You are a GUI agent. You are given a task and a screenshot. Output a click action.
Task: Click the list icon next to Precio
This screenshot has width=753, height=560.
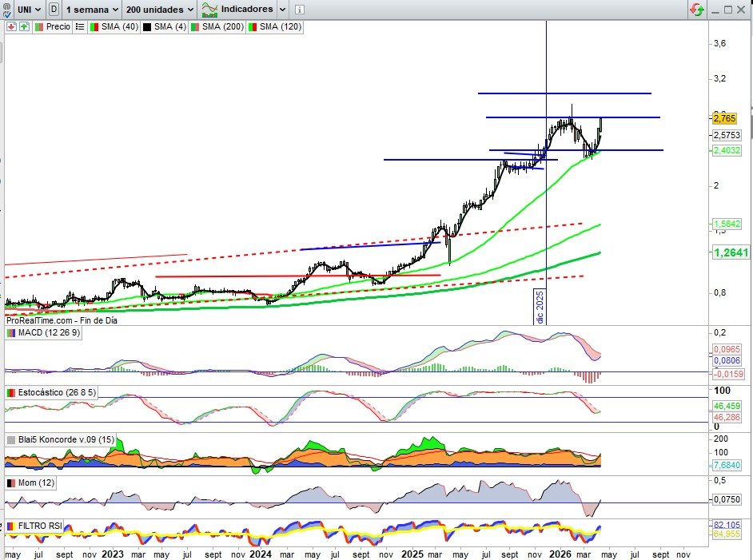pyautogui.click(x=80, y=27)
